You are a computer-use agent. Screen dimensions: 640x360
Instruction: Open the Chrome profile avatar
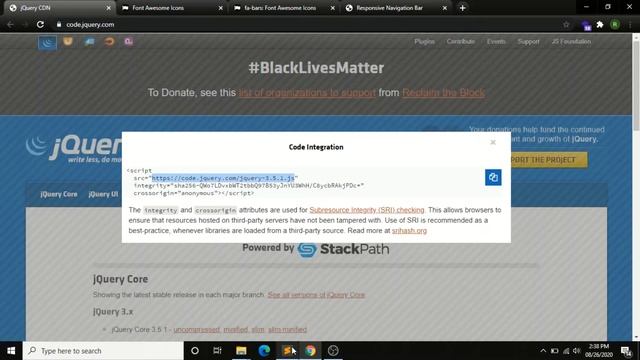[615, 24]
